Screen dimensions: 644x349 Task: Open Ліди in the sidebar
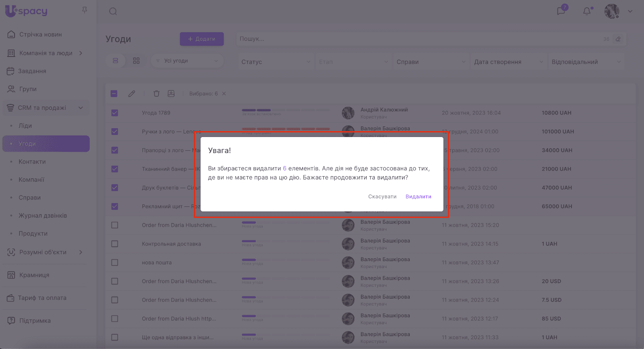(x=25, y=126)
